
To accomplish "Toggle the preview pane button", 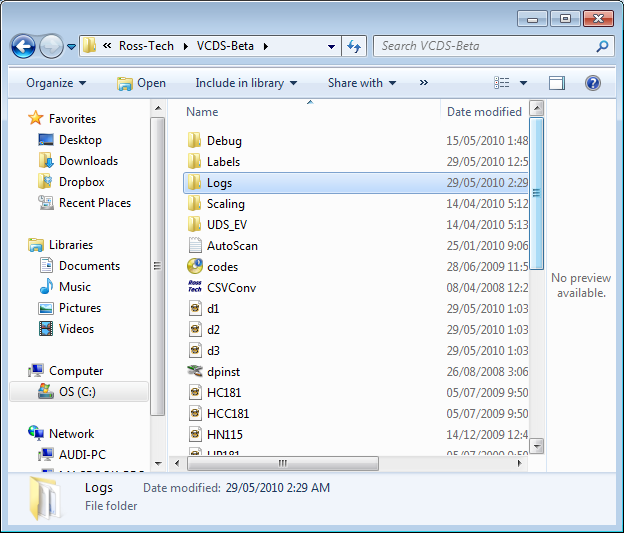I will [x=557, y=83].
